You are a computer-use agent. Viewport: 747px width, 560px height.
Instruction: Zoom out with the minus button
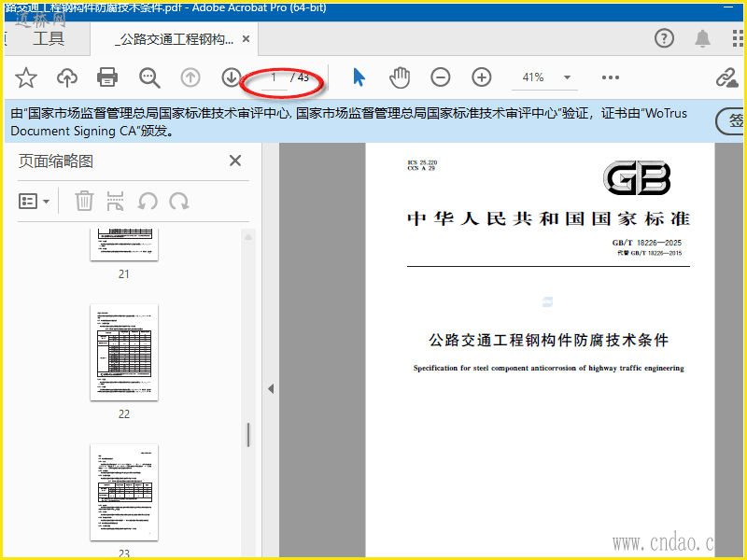[x=440, y=77]
